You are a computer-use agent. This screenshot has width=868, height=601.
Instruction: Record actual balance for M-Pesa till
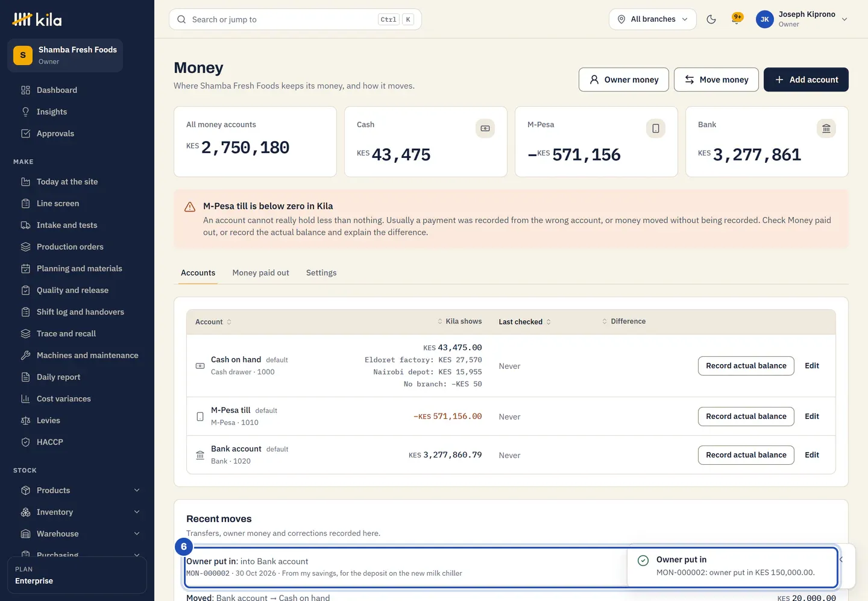[746, 417]
